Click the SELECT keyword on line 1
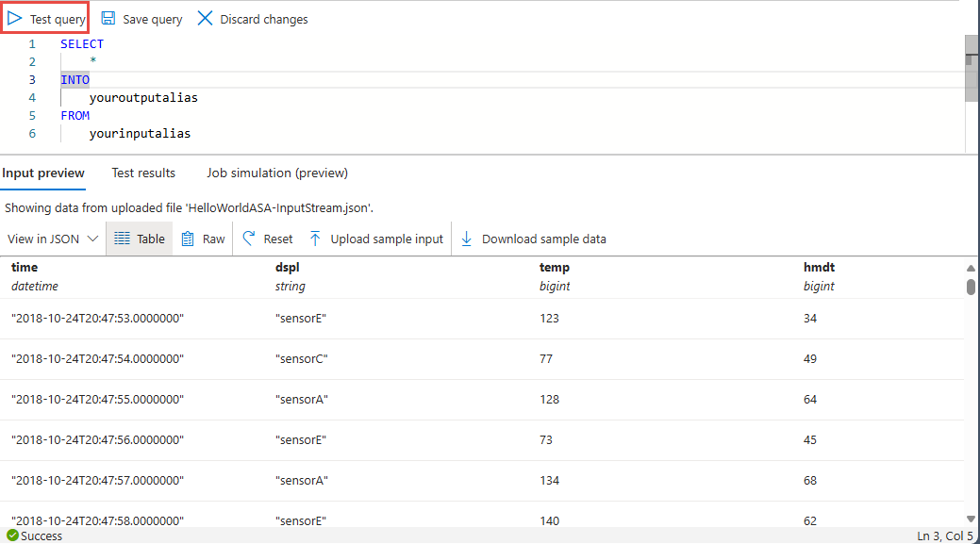 [82, 43]
